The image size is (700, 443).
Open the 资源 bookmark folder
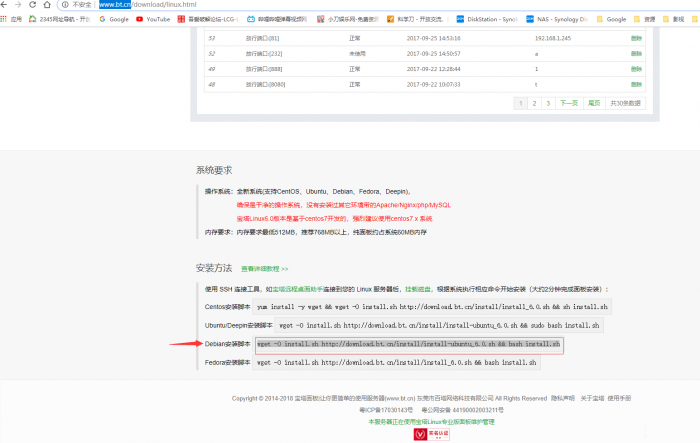point(646,18)
